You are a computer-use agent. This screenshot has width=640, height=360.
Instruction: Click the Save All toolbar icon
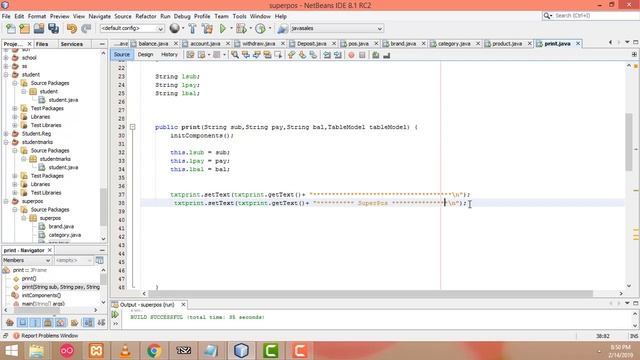click(53, 29)
